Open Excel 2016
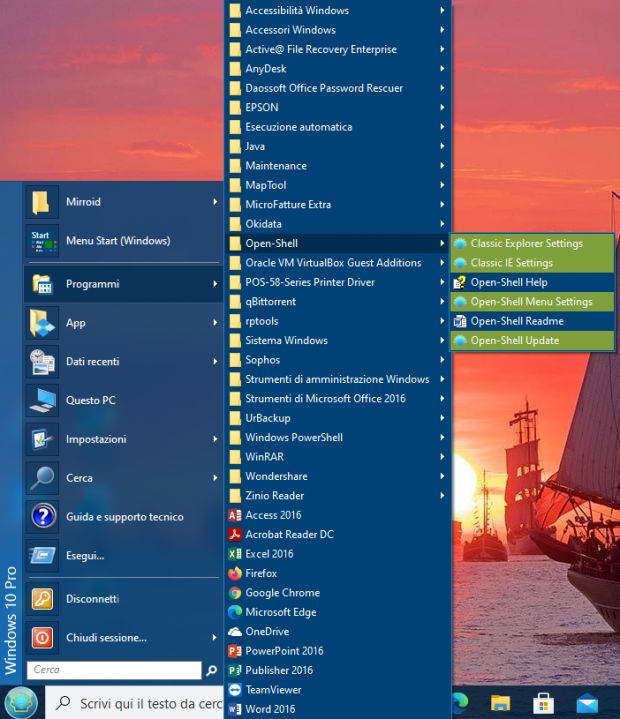620x719 pixels. click(338, 554)
